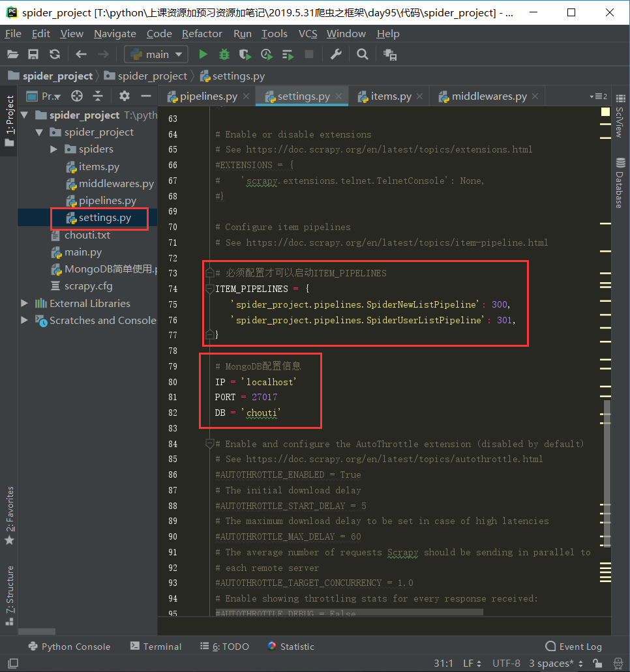The image size is (630, 672).
Task: Open the Refactor menu
Action: point(202,33)
